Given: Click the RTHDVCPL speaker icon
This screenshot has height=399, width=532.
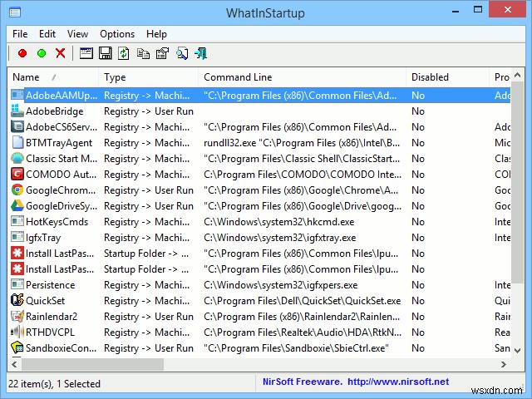Looking at the screenshot, I should 17,332.
